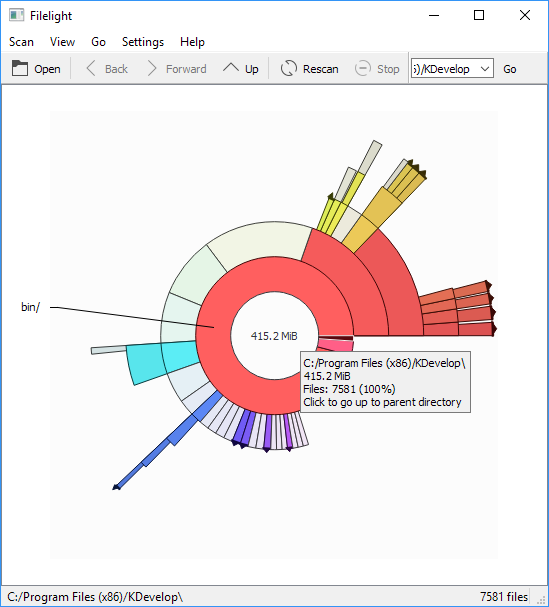Click inside the KDevelop path field
This screenshot has width=549, height=607.
[444, 69]
